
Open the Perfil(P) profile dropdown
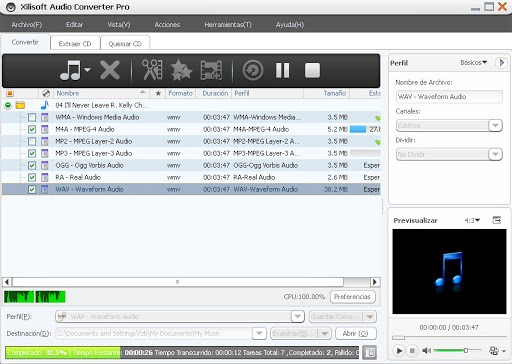[297, 316]
